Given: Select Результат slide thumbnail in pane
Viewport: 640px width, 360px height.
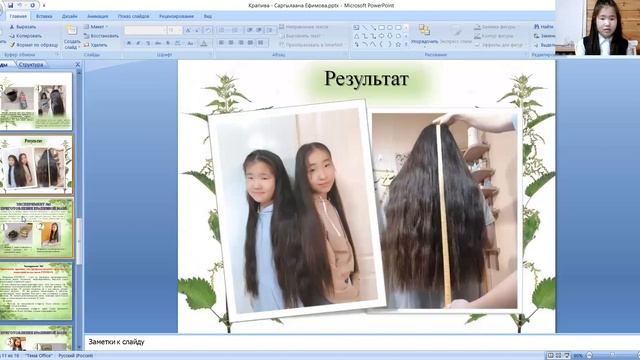Looking at the screenshot, I should point(36,165).
